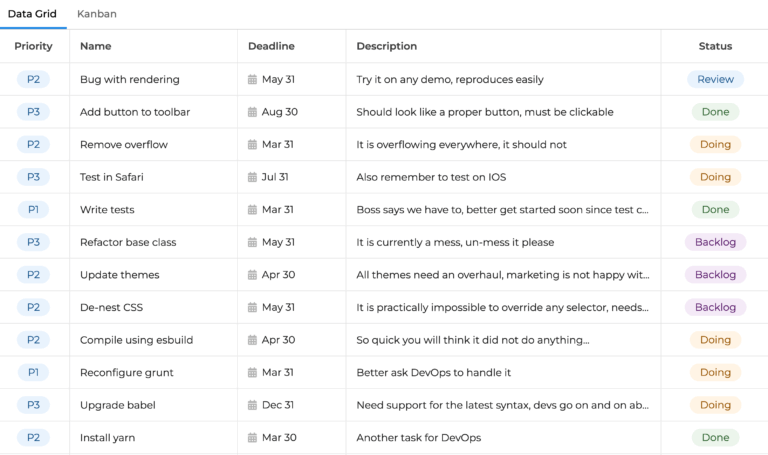The height and width of the screenshot is (455, 768).
Task: Click calendar icon beside Jul 31 deadline
Action: click(x=252, y=177)
